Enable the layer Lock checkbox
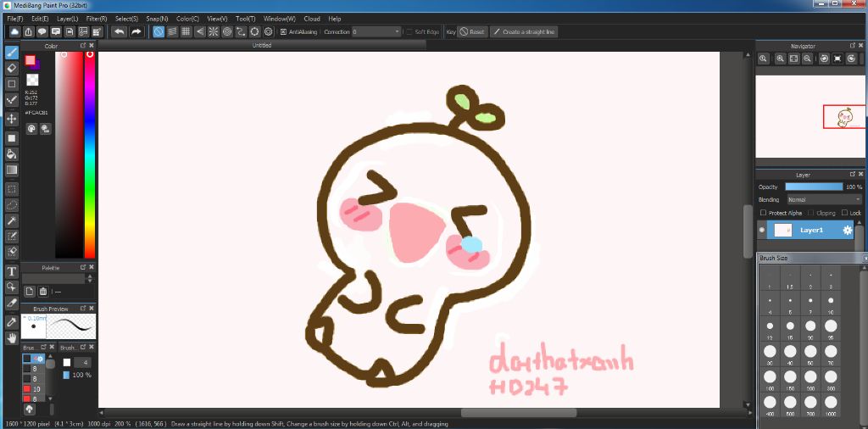Viewport: 868px width, 429px height. pyautogui.click(x=845, y=213)
